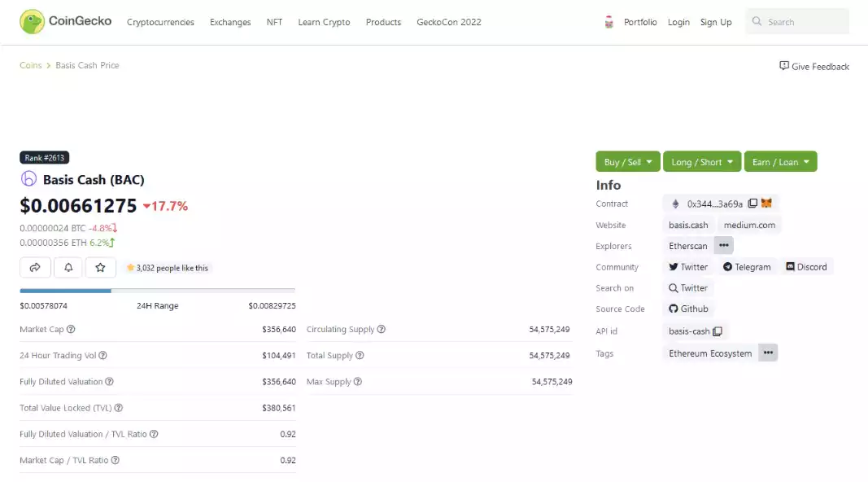Click the Rank #2613 badge

click(44, 158)
